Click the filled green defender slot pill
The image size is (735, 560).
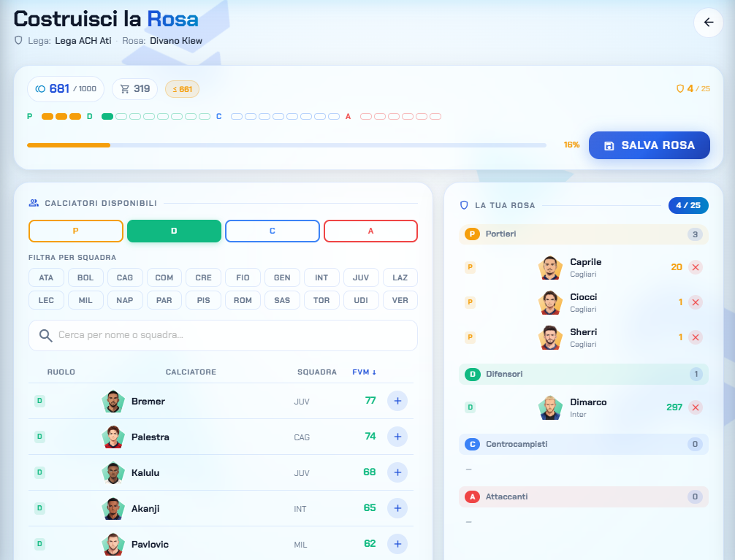[x=107, y=116]
